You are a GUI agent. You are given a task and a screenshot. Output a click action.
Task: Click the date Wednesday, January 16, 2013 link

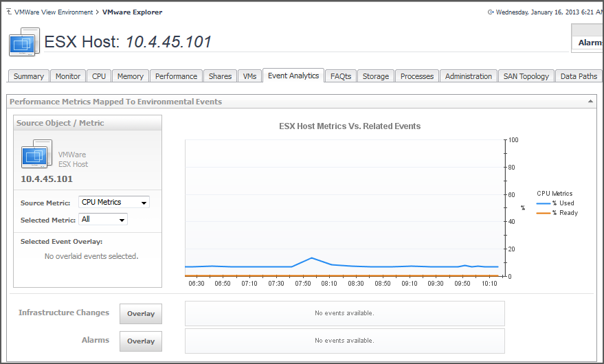point(550,12)
